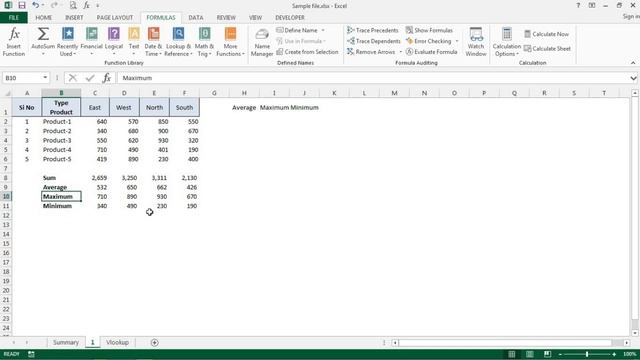640x360 pixels.
Task: Collapse the ribbon
Action: tap(633, 63)
